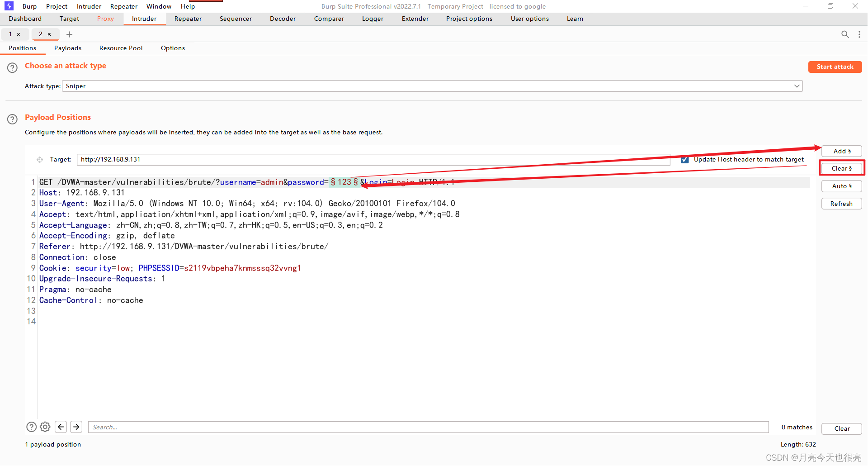Go to next search match arrow
Screen dimensions: 868x466
pos(76,427)
